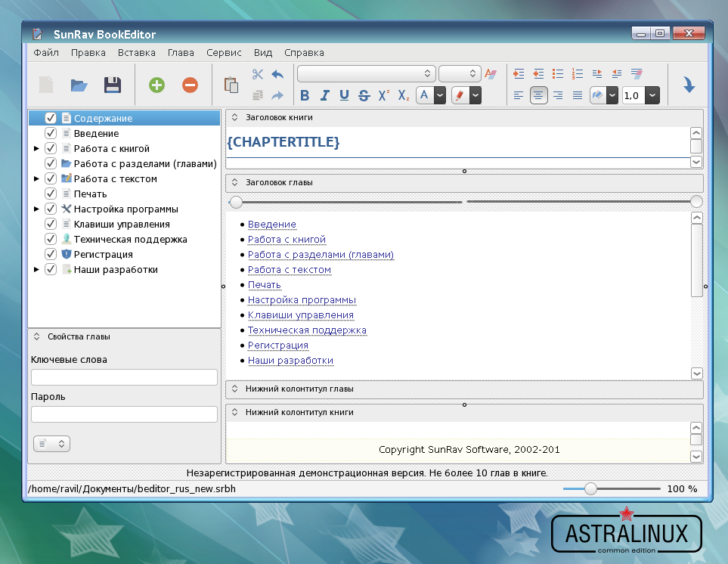Align text to the right
The image size is (728, 564).
pos(558,95)
